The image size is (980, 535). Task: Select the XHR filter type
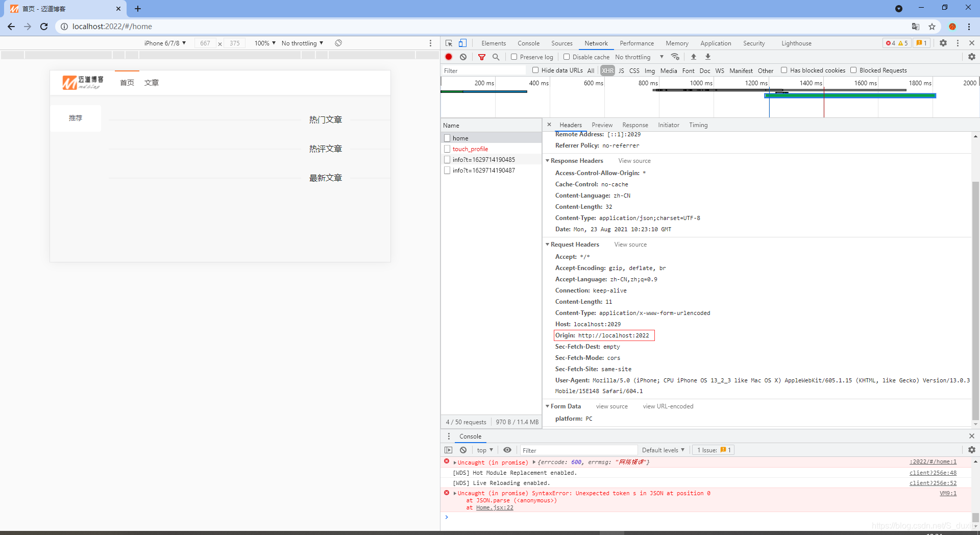[x=607, y=71]
